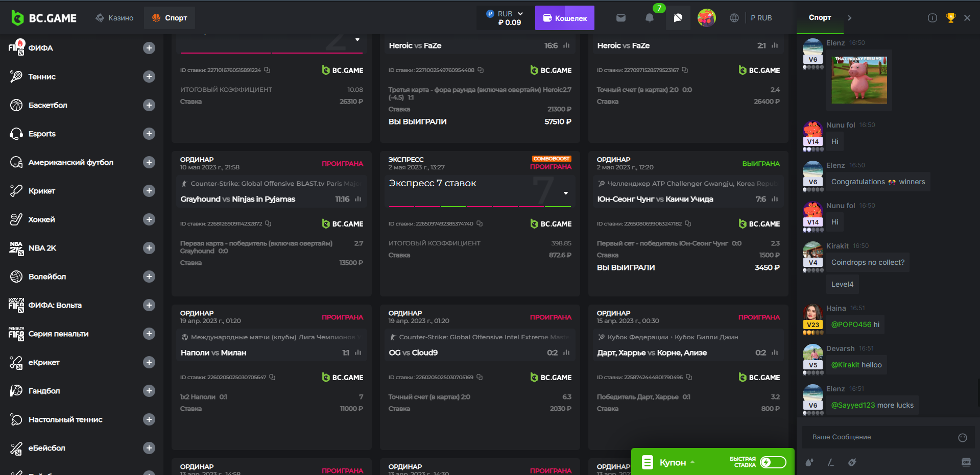Click the globe language icon
This screenshot has height=475, width=980.
[734, 18]
